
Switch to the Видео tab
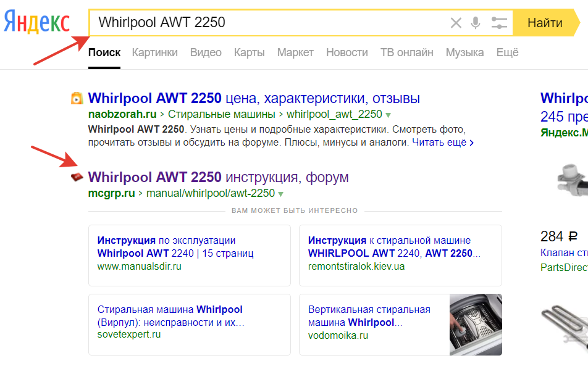pos(206,52)
